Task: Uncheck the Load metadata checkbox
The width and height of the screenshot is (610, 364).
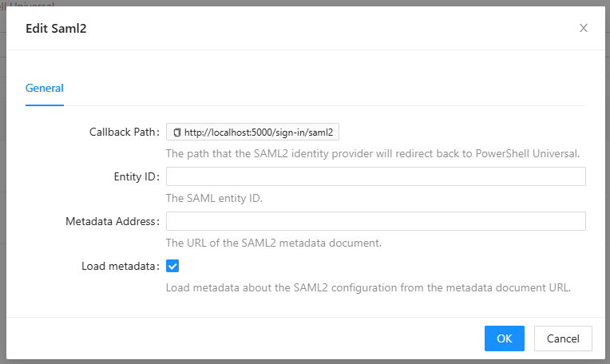Action: [x=172, y=266]
